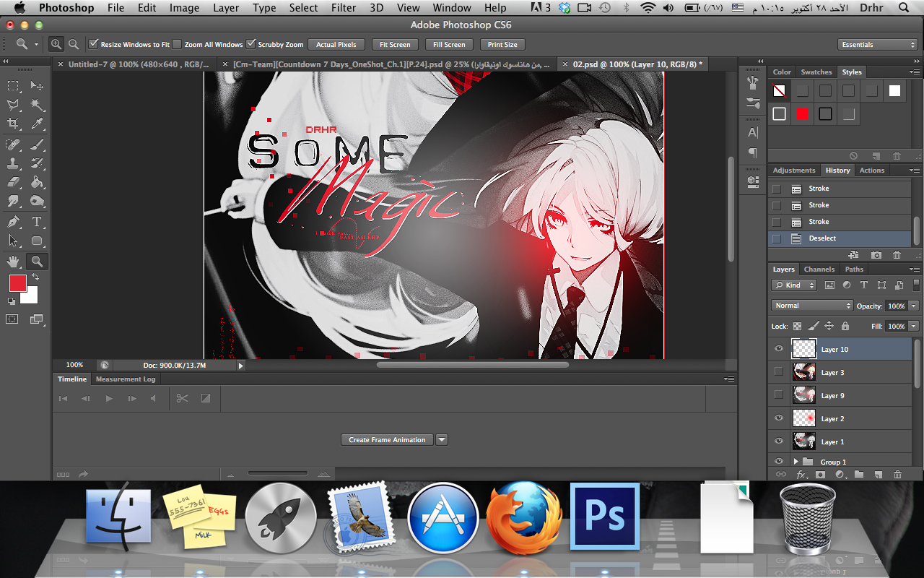Click the Fit Screen button

pyautogui.click(x=395, y=45)
